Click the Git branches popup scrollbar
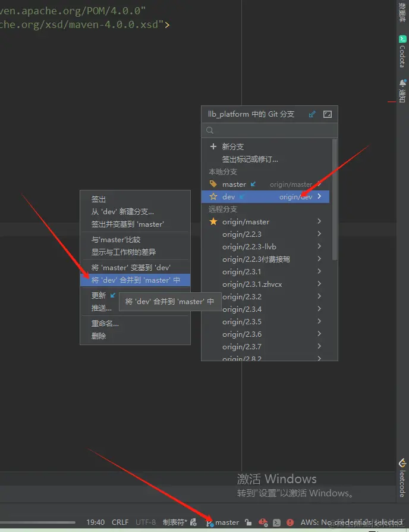 [335, 199]
